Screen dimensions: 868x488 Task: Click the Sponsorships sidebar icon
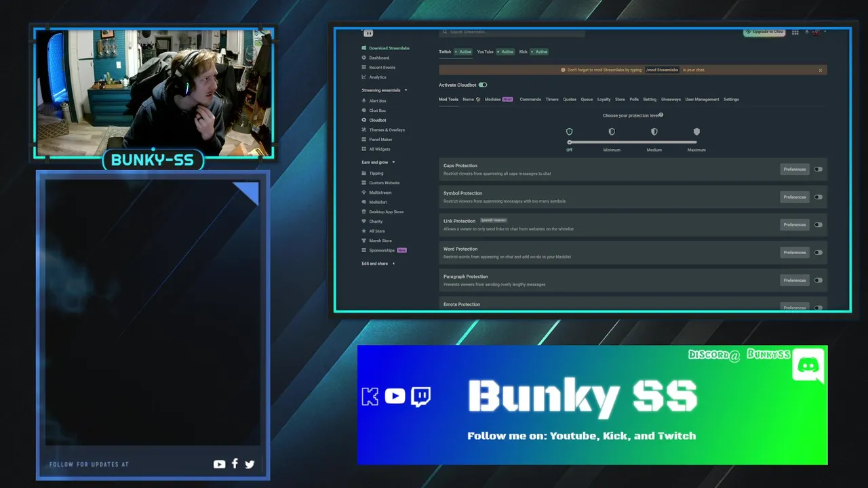coord(364,250)
